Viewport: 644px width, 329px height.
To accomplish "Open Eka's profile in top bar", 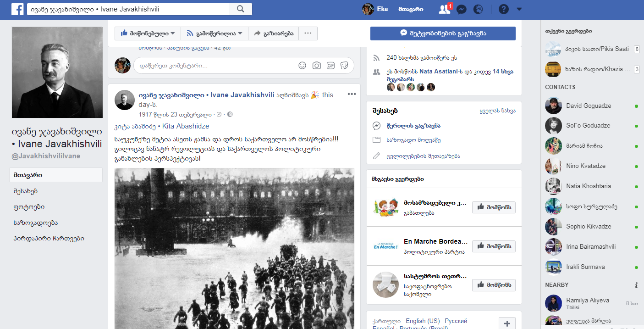I will point(375,9).
